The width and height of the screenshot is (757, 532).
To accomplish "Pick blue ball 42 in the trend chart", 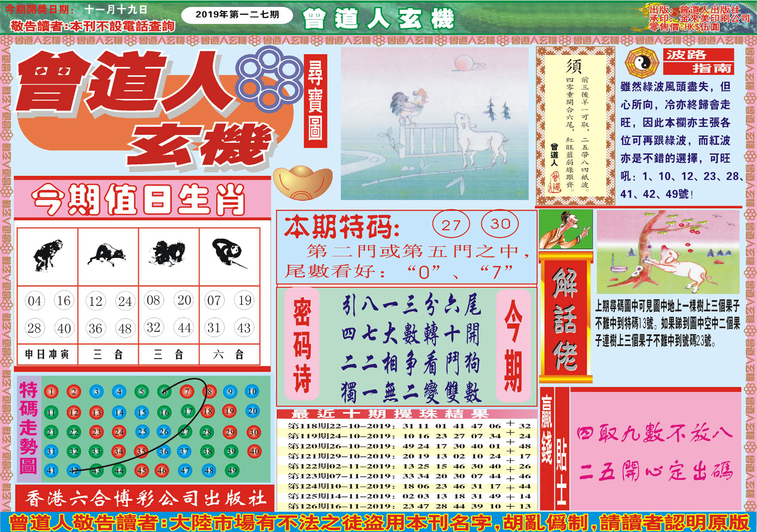I will pos(74,470).
